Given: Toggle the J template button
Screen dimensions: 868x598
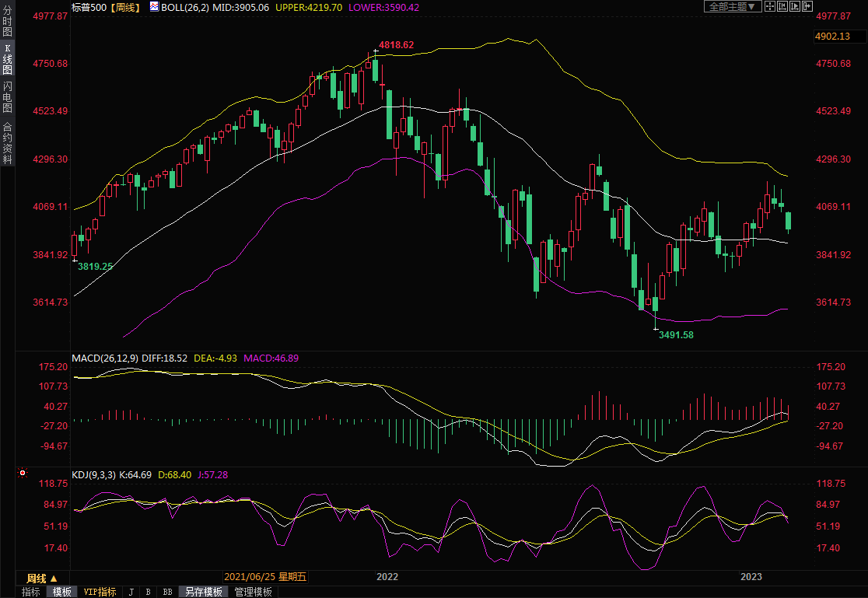Looking at the screenshot, I should pyautogui.click(x=131, y=592).
